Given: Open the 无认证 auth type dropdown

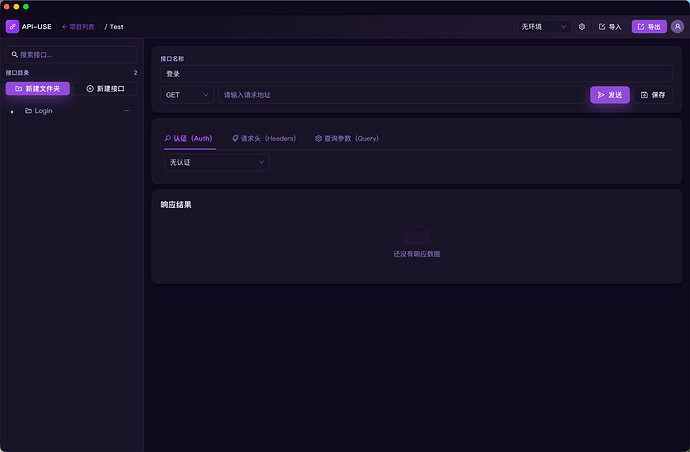Looking at the screenshot, I should tap(217, 162).
